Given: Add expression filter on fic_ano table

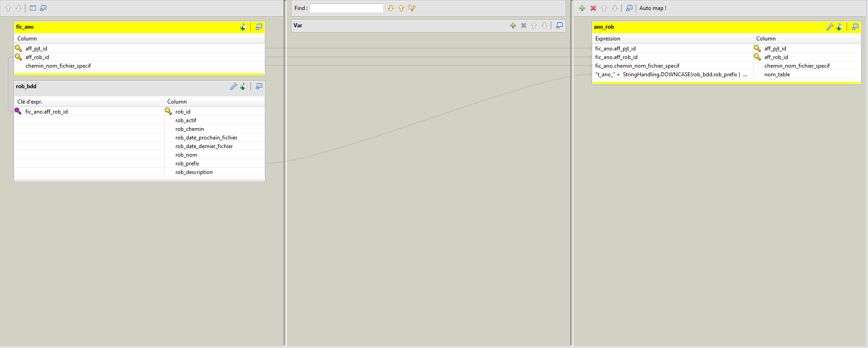Looking at the screenshot, I should 244,27.
